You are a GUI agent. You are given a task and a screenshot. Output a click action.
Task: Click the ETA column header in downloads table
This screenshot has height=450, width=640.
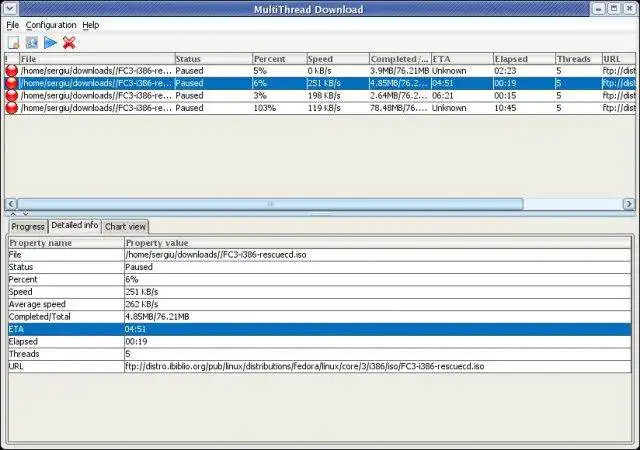pos(462,59)
